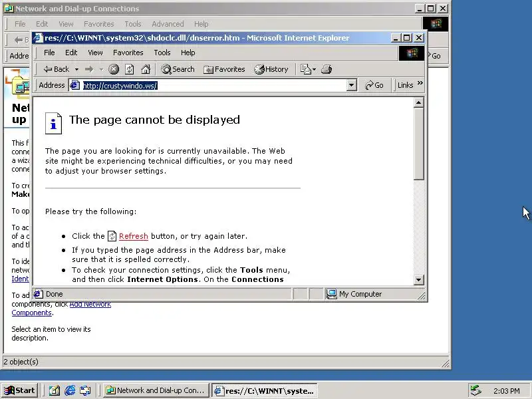The height and width of the screenshot is (399, 532).
Task: Click the res://C:\WINNT taskbar button
Action: [x=265, y=390]
